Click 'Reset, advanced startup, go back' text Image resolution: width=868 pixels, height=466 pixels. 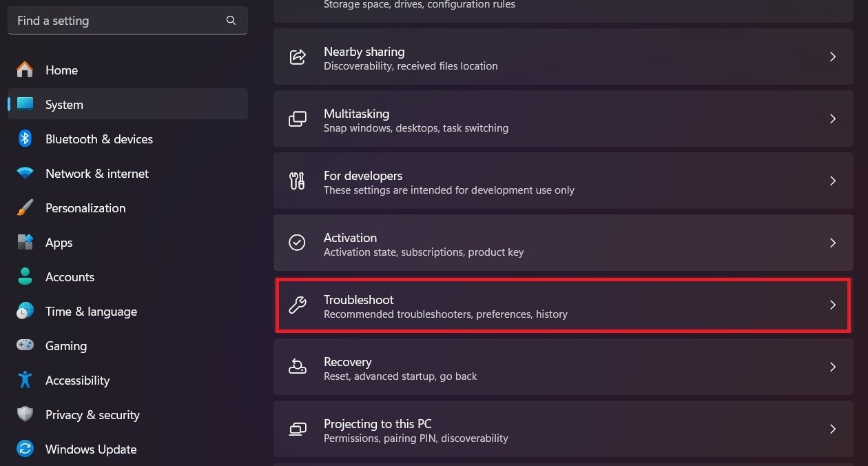(x=400, y=376)
